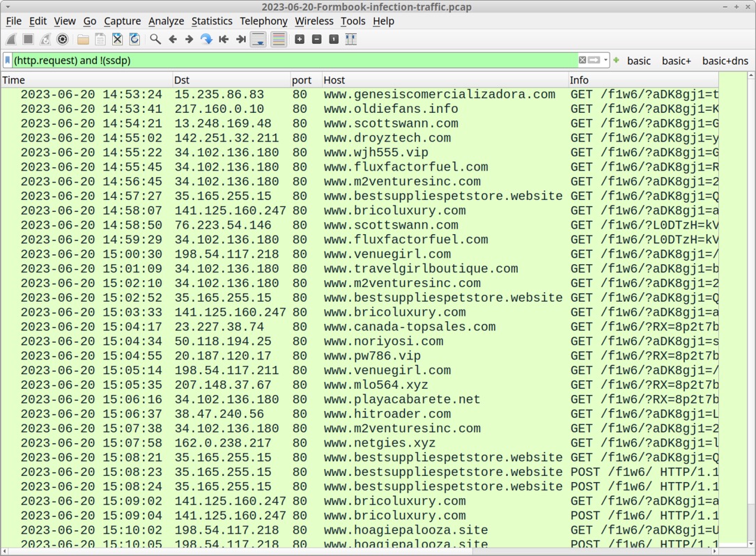Click into the display filter field
This screenshot has height=556, width=756.
coord(294,61)
